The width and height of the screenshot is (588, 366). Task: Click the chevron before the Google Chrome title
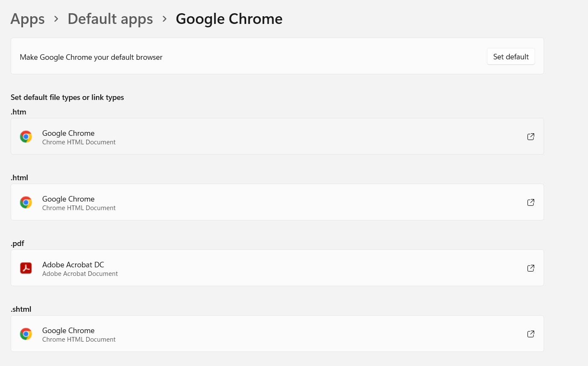click(165, 19)
